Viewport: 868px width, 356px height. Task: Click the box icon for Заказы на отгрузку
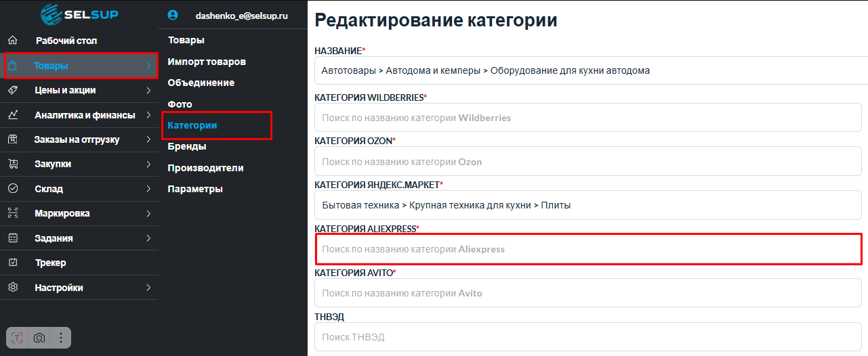[12, 139]
